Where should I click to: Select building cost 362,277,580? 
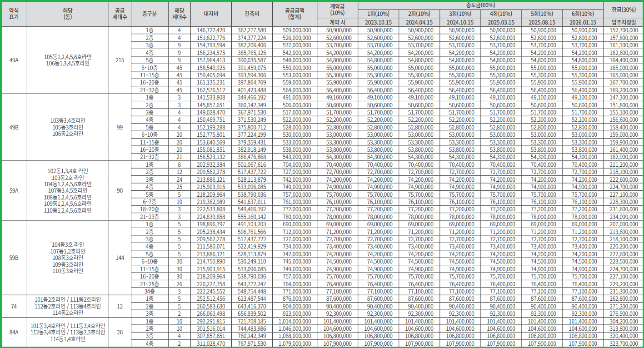point(252,30)
